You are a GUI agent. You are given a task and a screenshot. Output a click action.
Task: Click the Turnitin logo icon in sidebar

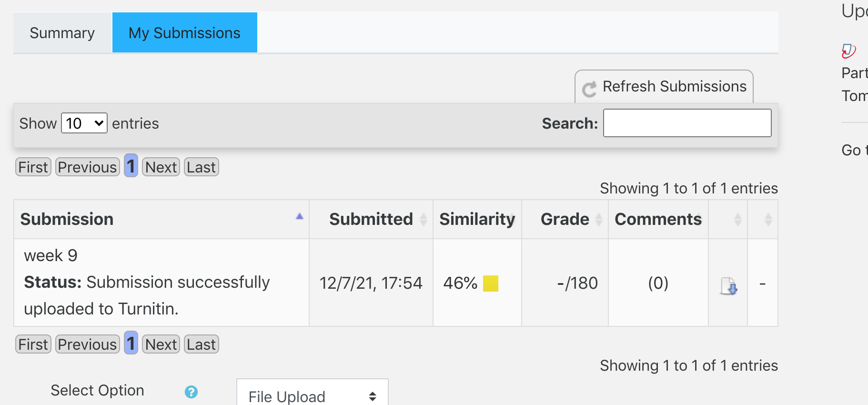click(x=848, y=51)
